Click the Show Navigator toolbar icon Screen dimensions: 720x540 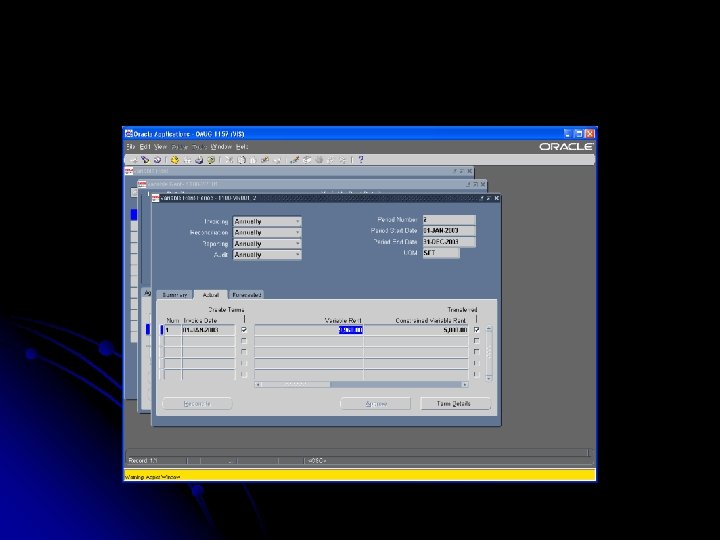coord(158,160)
